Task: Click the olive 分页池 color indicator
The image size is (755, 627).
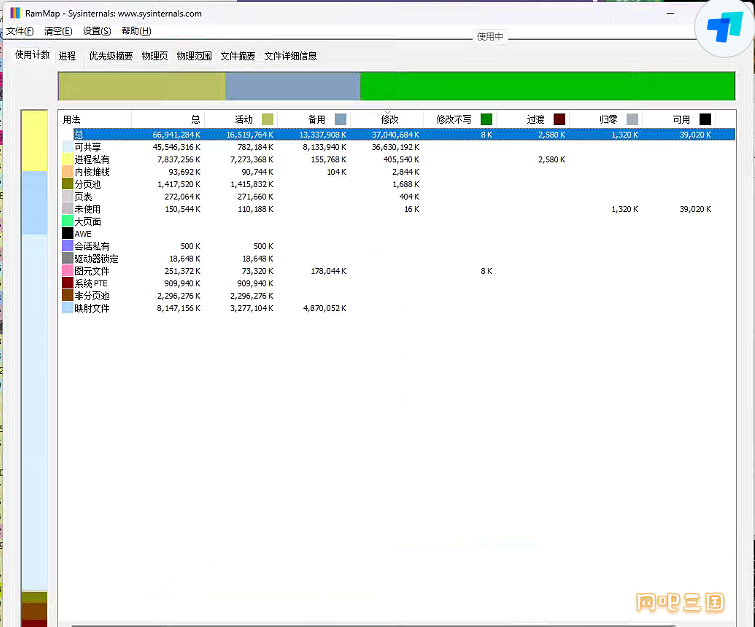Action: 67,184
